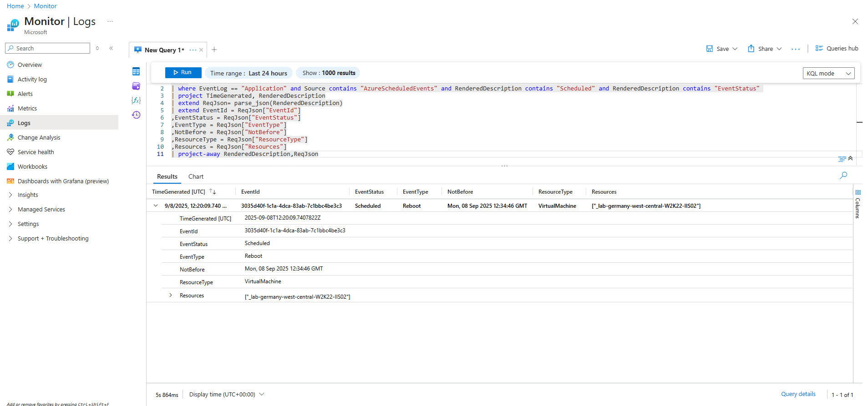This screenshot has height=406, width=868.
Task: Switch to the Results tab
Action: click(167, 176)
